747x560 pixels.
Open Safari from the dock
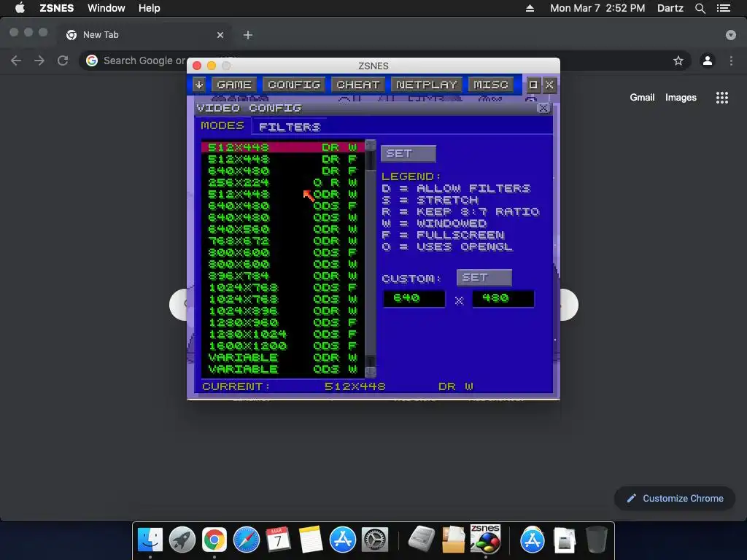[247, 540]
